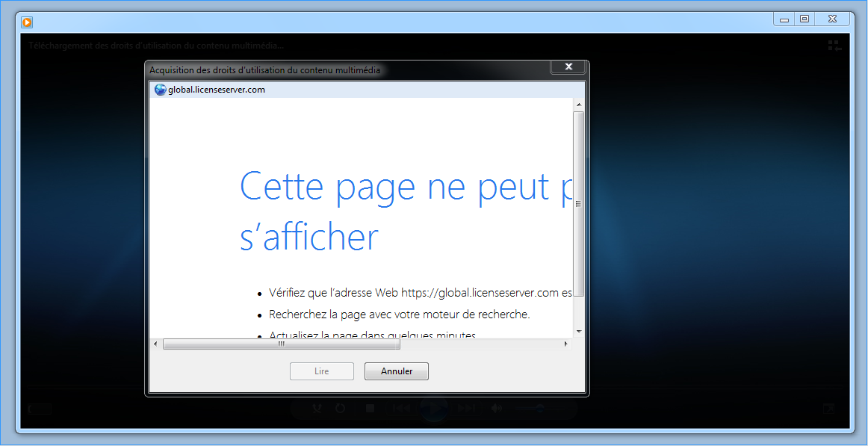Click the stop playback button
The width and height of the screenshot is (868, 446).
pyautogui.click(x=371, y=409)
